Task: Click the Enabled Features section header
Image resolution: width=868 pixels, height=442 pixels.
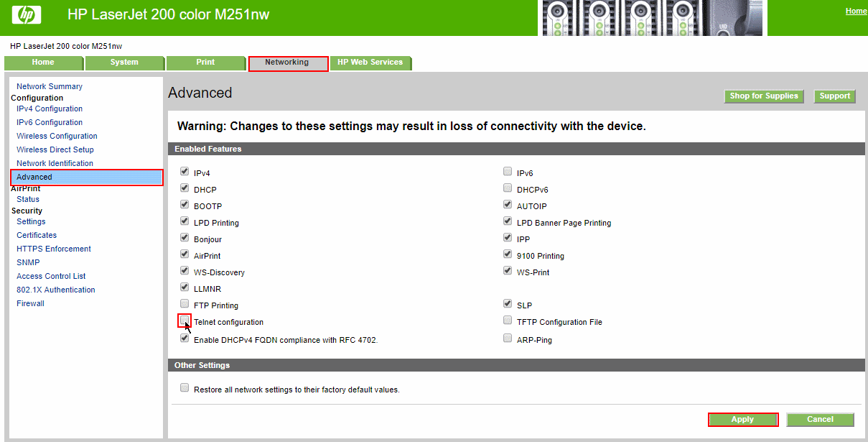Action: pos(516,149)
